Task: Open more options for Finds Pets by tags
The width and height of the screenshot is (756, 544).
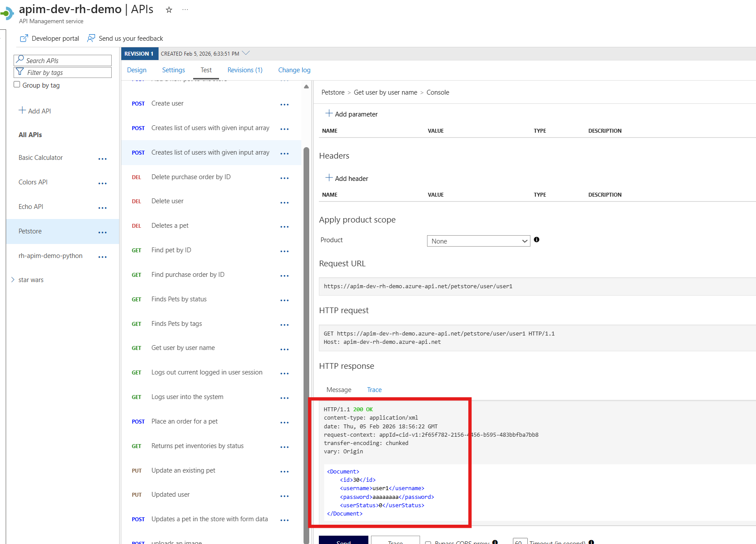Action: (285, 325)
